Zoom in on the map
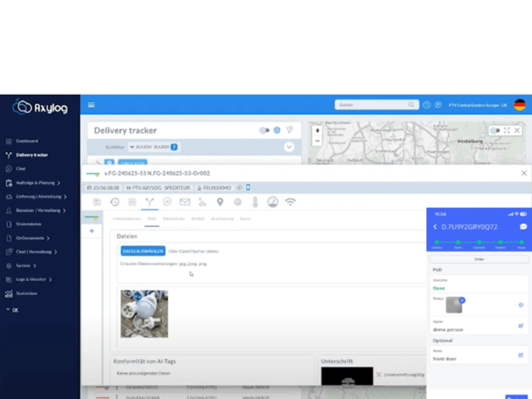This screenshot has height=399, width=532. point(317,131)
